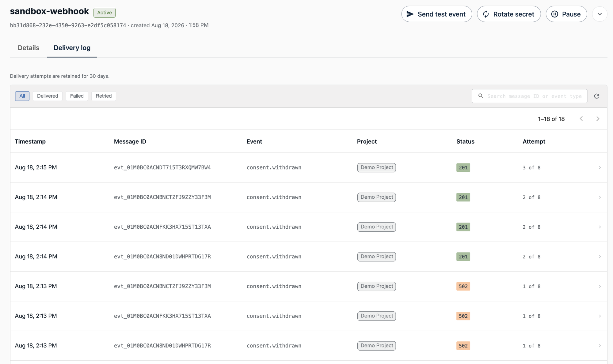Rotate the webhook secret

tap(509, 14)
